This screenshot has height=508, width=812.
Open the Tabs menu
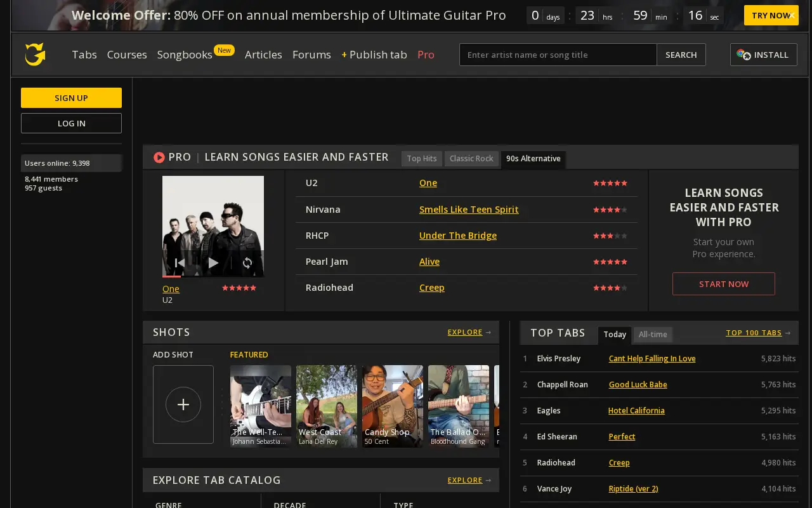point(84,55)
